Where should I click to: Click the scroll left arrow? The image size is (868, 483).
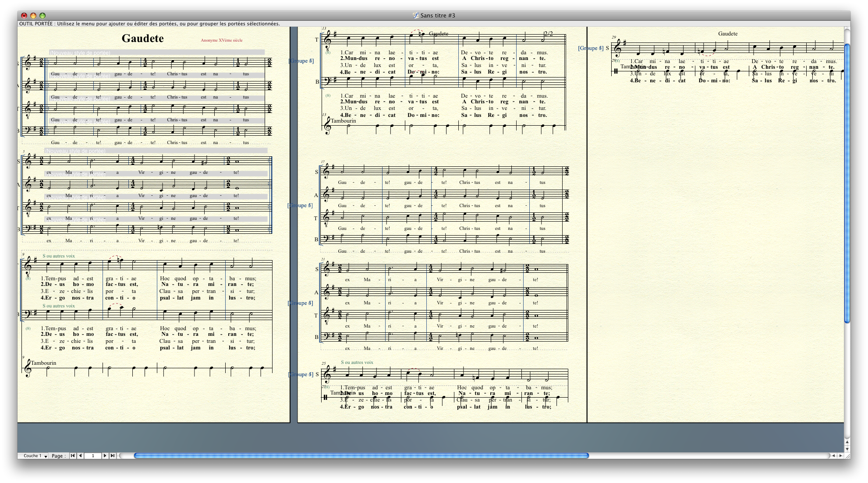click(x=833, y=456)
